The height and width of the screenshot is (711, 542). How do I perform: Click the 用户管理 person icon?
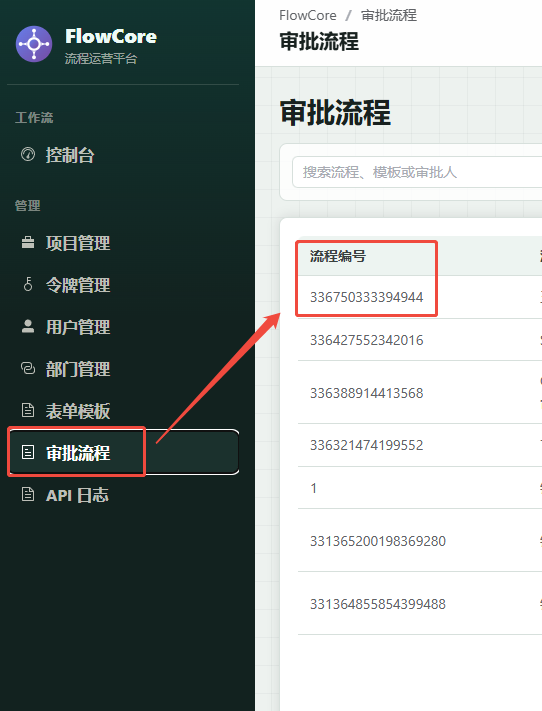[28, 326]
